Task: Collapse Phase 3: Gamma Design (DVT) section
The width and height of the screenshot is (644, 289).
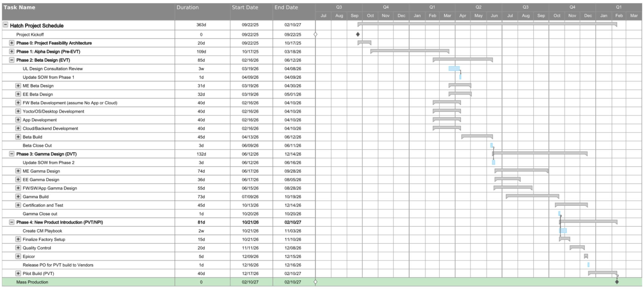Action: [12, 154]
